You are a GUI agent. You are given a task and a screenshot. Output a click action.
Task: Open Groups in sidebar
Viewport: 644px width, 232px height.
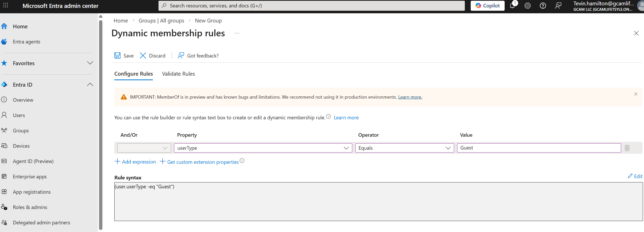click(x=21, y=131)
